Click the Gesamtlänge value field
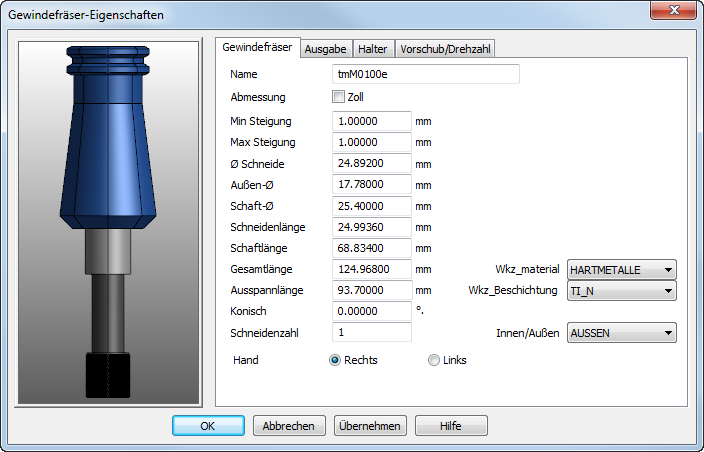The width and height of the screenshot is (704, 452). point(372,269)
